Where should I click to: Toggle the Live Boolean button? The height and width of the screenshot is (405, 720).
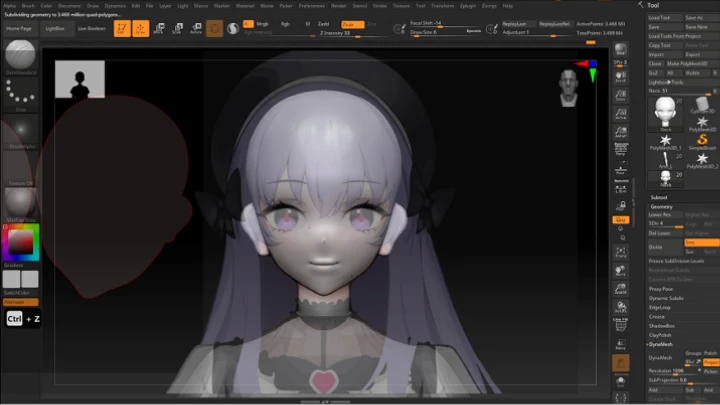(x=91, y=28)
